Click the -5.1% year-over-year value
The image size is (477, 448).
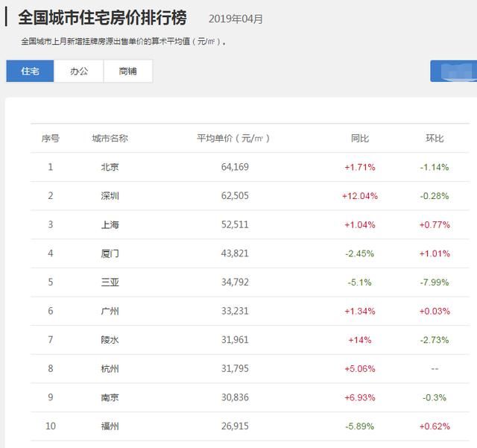(359, 282)
